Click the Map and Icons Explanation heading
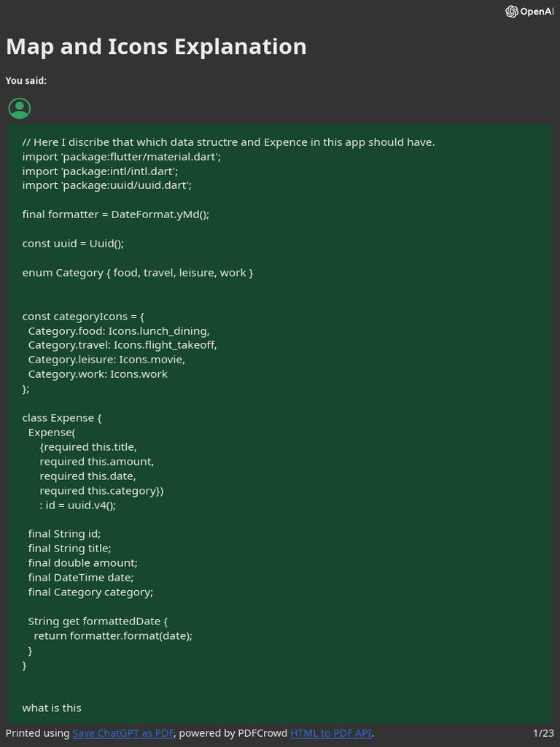The image size is (560, 747). [x=156, y=47]
